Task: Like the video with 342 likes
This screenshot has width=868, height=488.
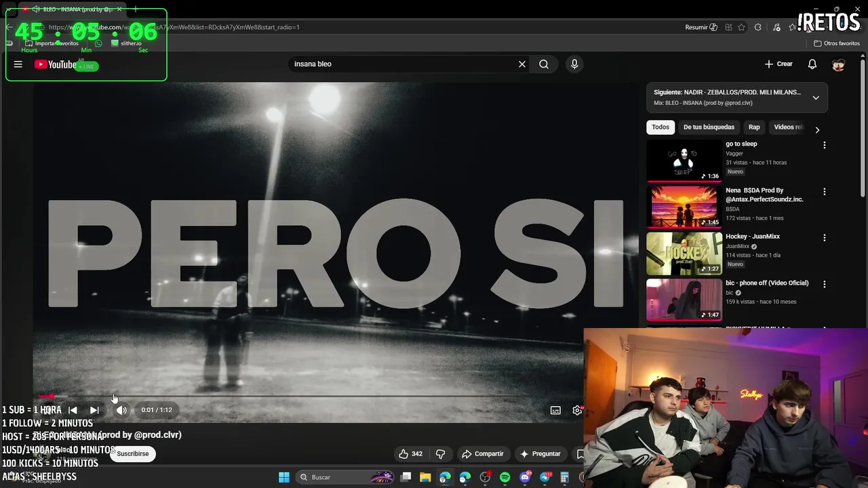Action: [x=410, y=454]
